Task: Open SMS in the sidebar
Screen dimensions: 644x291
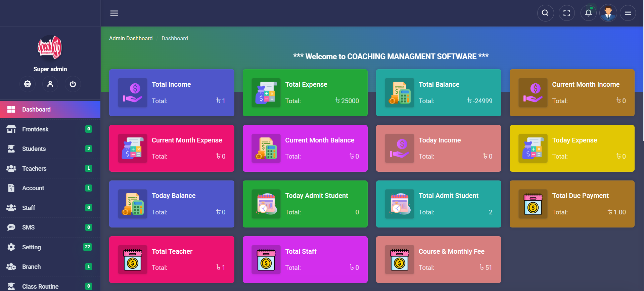Action: tap(50, 227)
